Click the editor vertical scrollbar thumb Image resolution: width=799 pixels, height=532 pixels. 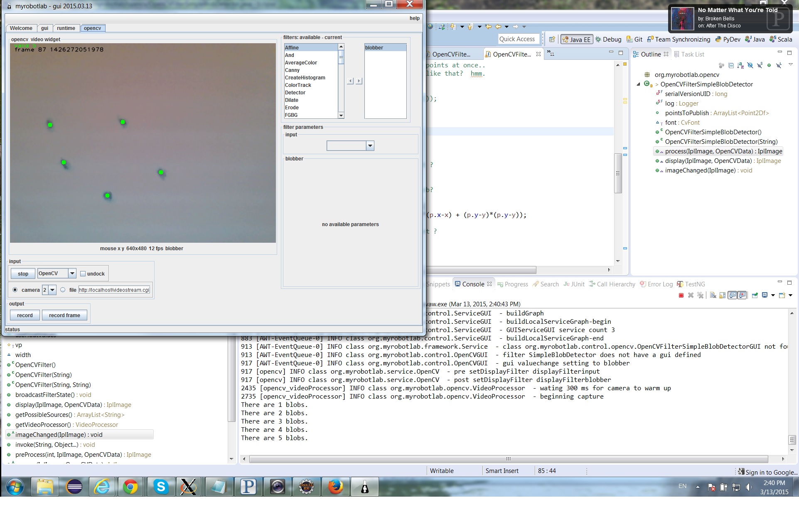(x=618, y=173)
